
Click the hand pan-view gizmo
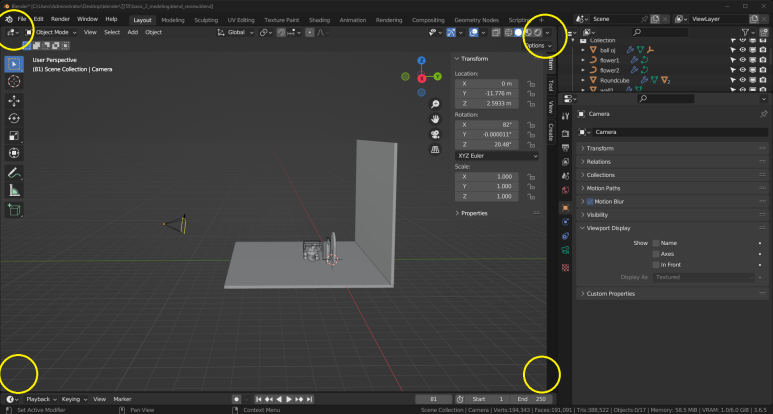435,119
